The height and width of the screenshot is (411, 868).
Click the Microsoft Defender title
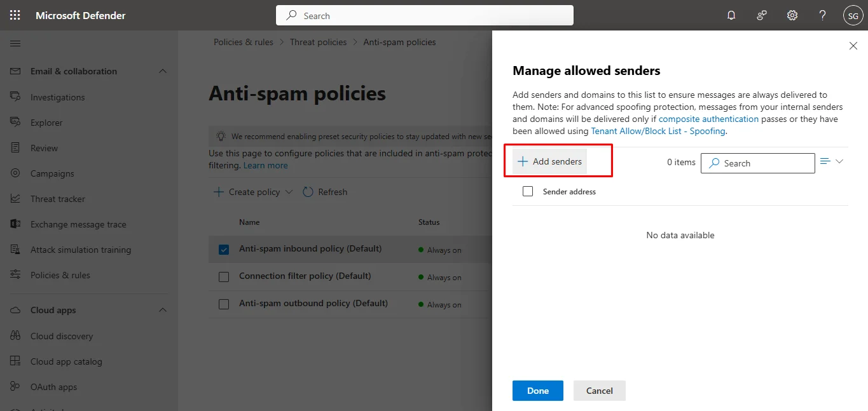(81, 15)
